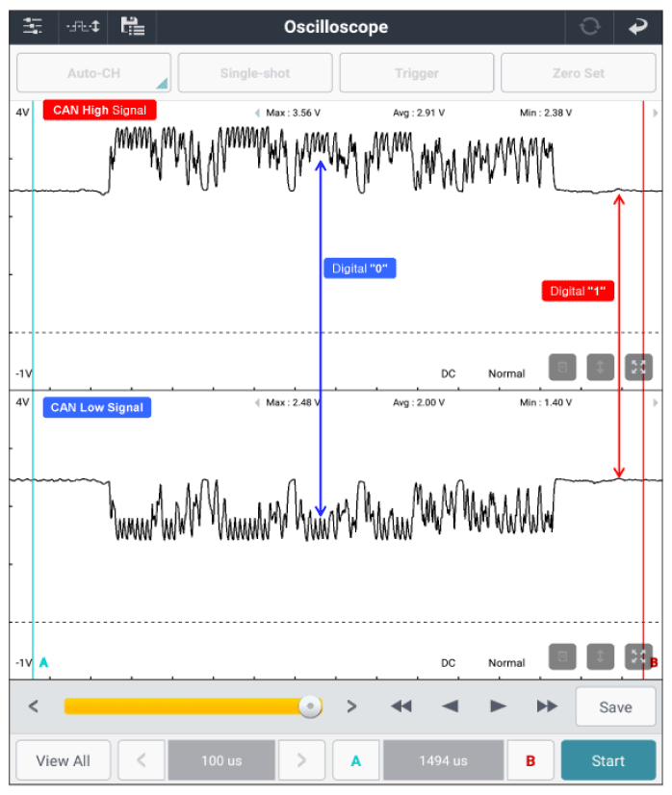Open the saved data list icon
This screenshot has width=672, height=795.
133,26
